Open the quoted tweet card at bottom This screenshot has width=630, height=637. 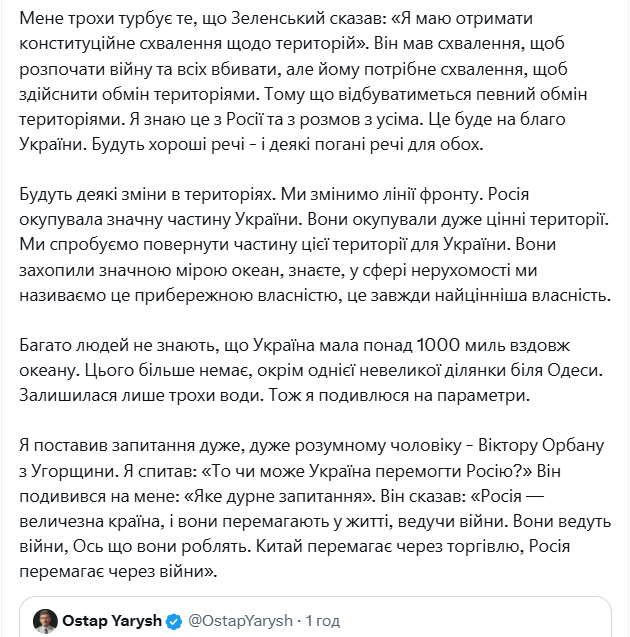(315, 617)
